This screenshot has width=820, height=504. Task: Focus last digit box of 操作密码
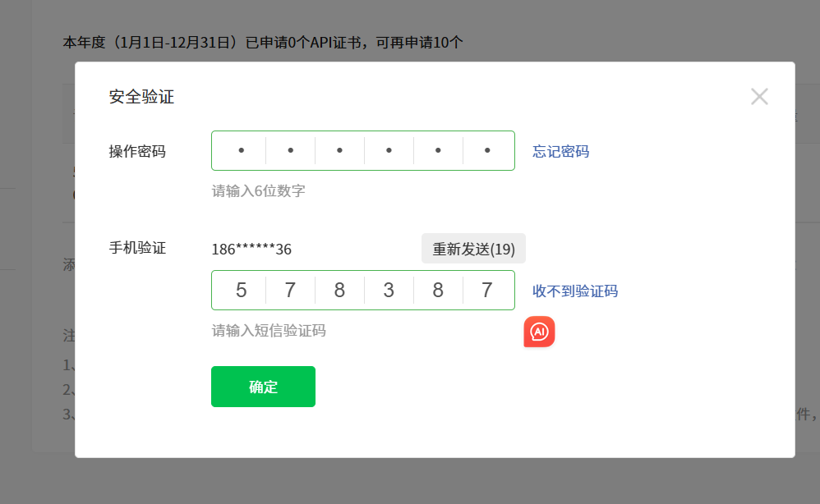coord(487,151)
